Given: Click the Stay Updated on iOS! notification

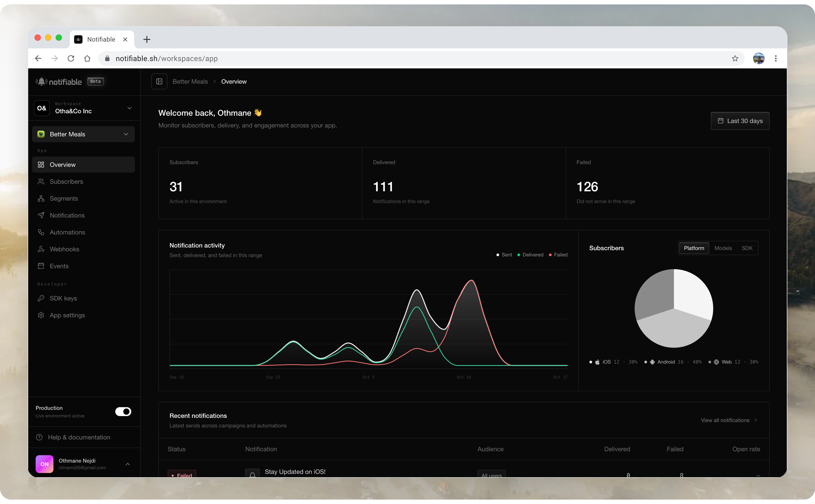Looking at the screenshot, I should (x=295, y=472).
